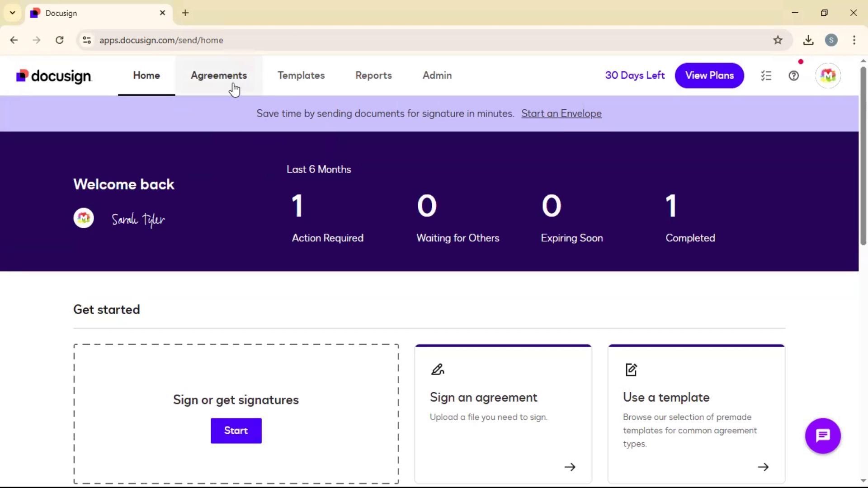Open the profile avatar menu in header
Image resolution: width=868 pixels, height=488 pixels.
point(828,75)
